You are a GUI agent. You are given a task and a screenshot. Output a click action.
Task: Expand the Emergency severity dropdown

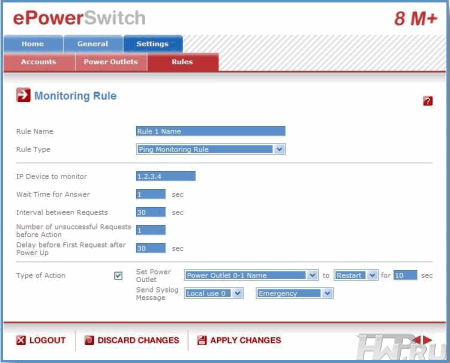(295, 293)
